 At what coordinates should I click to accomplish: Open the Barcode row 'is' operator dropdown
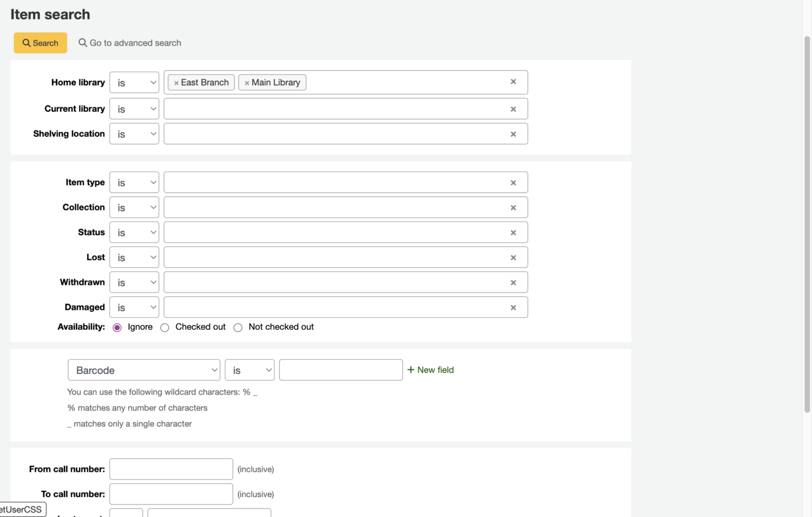coord(249,370)
